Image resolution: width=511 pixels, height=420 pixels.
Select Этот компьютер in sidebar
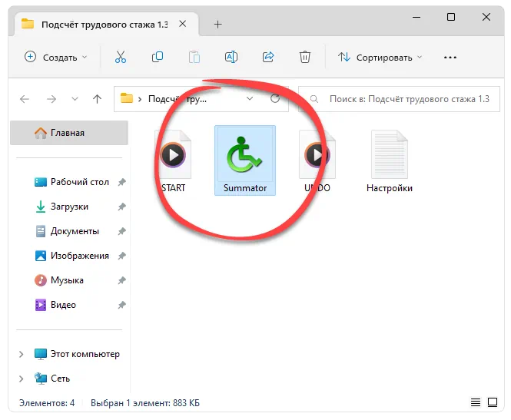77,354
